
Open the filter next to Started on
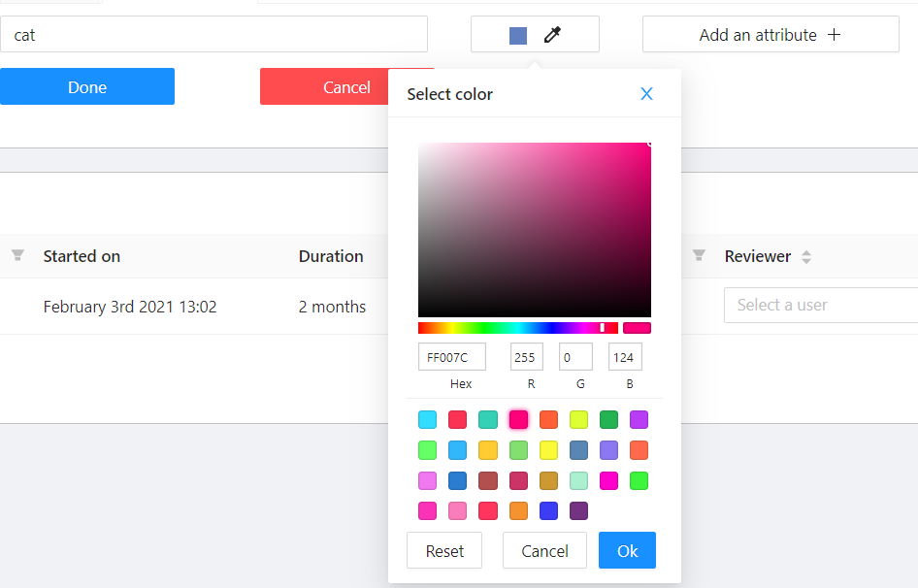pyautogui.click(x=17, y=255)
